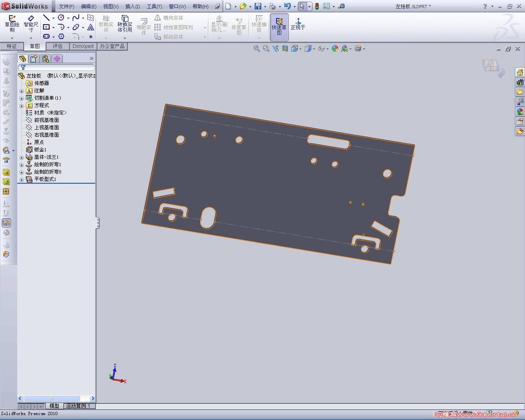Switch to the 办公室产品 command tab

click(x=112, y=46)
